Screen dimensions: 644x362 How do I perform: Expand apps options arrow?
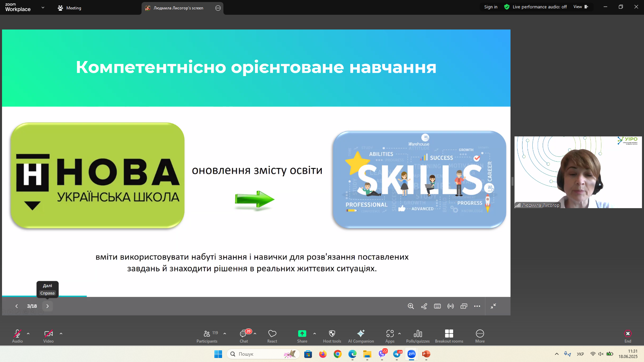(x=399, y=334)
